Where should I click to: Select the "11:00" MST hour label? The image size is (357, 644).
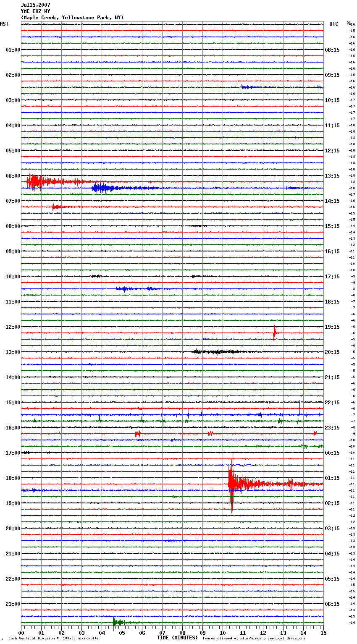pos(13,302)
